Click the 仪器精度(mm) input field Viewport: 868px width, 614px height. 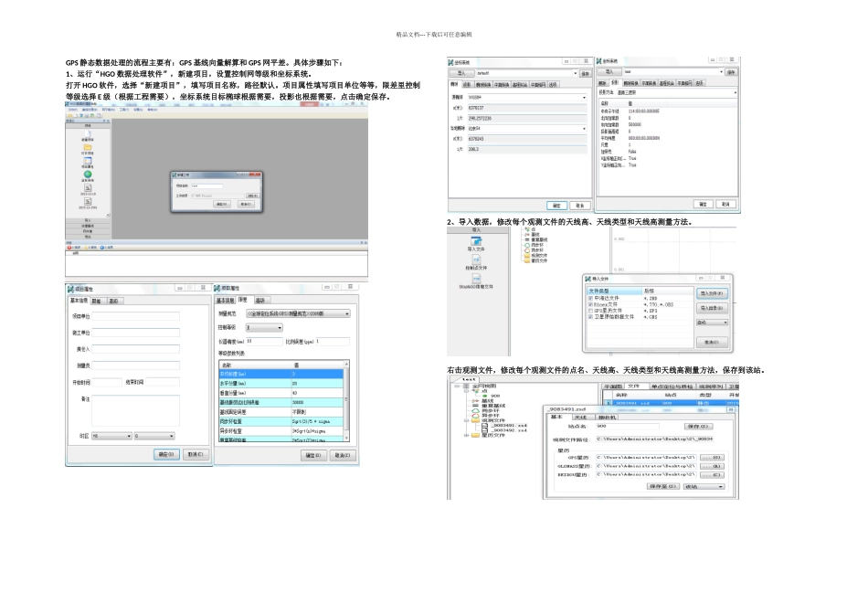coord(265,342)
